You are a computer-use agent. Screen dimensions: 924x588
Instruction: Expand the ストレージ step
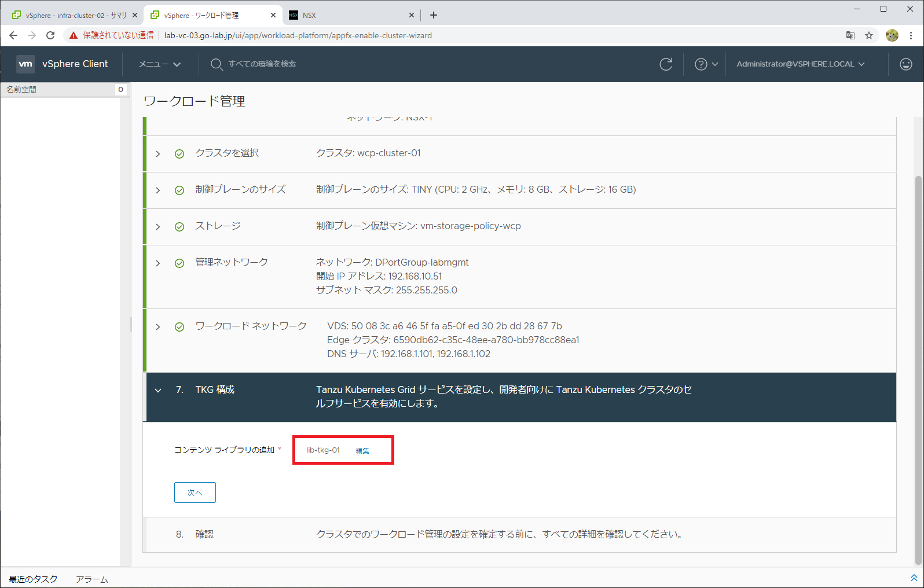(x=158, y=227)
